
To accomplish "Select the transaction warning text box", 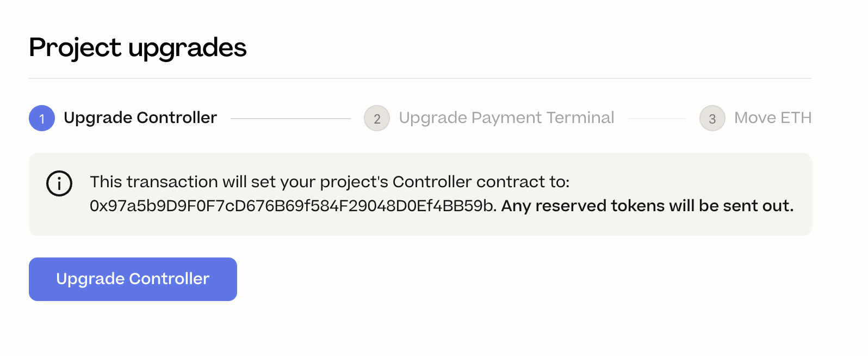I will tap(419, 194).
